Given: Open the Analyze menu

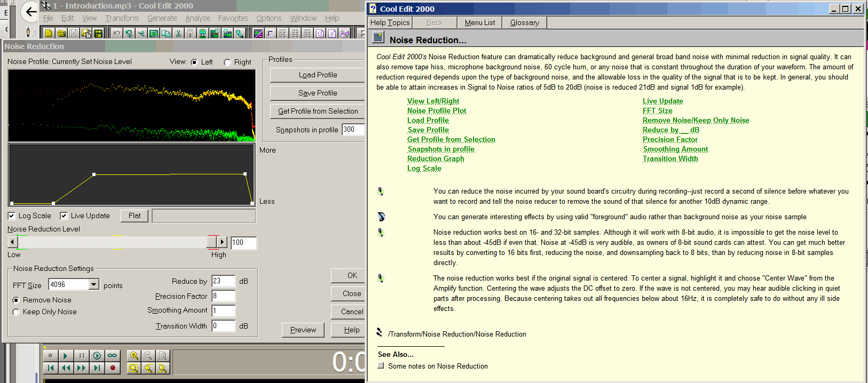Looking at the screenshot, I should (198, 18).
